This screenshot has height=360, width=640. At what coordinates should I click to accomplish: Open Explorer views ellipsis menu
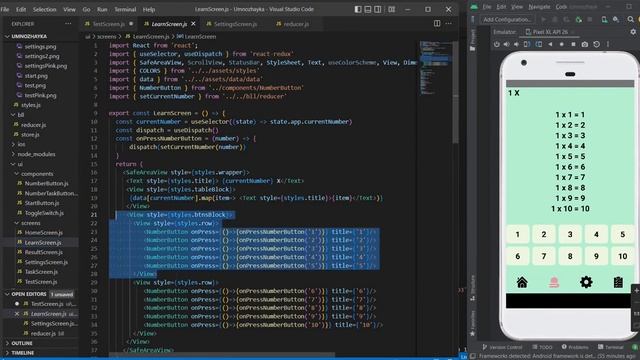tap(68, 24)
